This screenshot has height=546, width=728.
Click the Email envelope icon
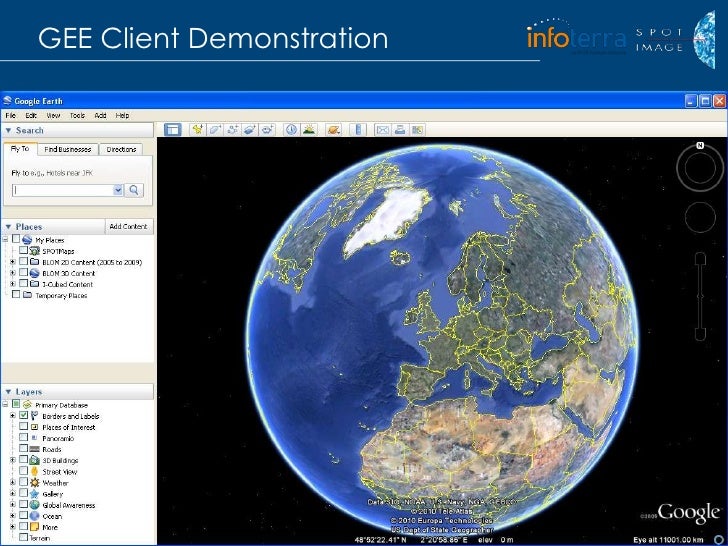(382, 130)
